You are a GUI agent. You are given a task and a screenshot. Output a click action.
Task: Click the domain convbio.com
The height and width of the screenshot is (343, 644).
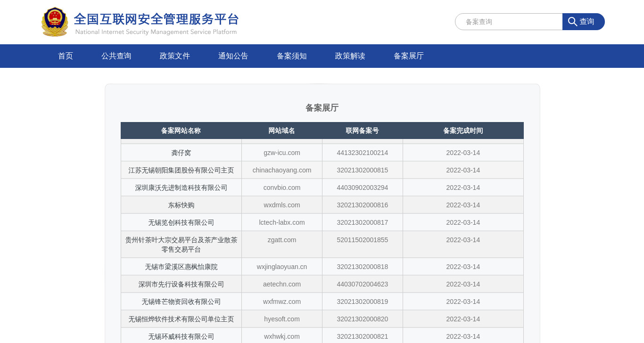[282, 188]
